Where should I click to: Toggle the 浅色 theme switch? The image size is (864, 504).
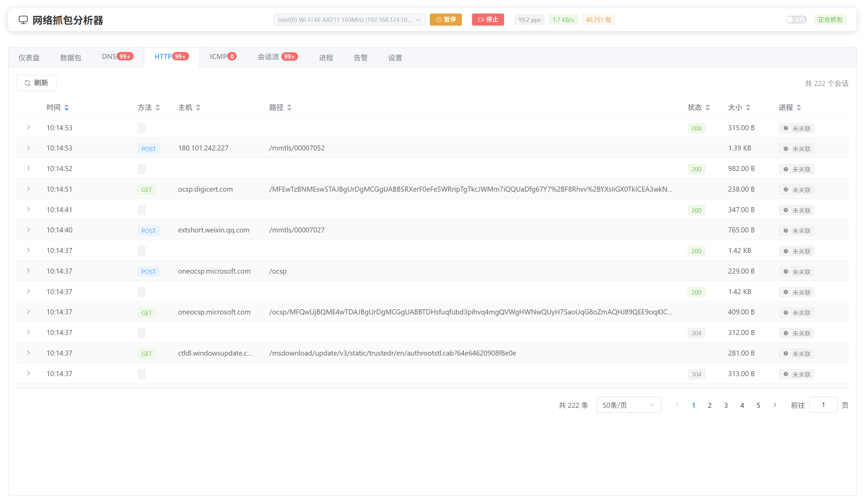tap(796, 20)
